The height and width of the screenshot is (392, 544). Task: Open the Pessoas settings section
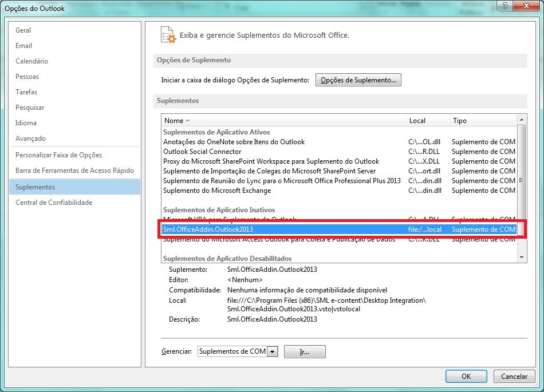pos(27,76)
